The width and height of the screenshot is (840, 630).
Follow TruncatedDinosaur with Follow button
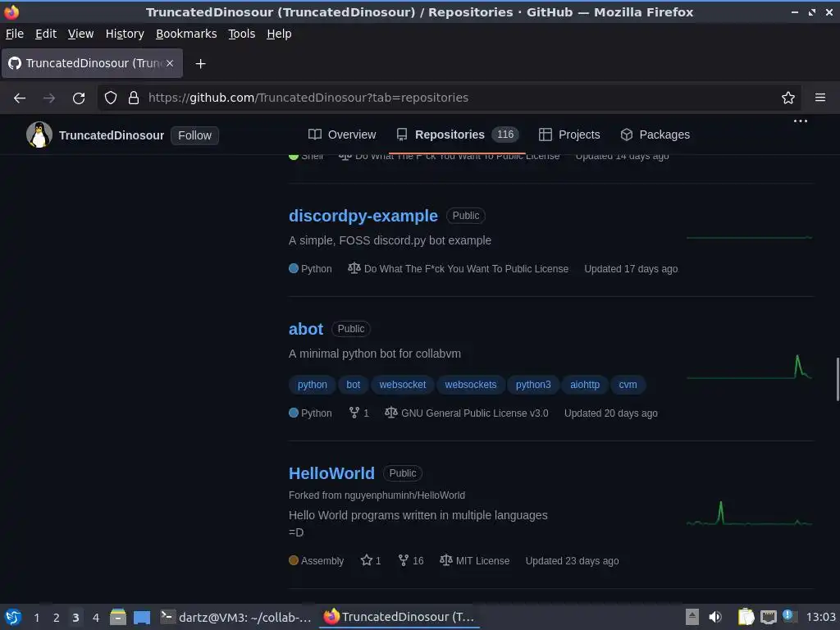(x=194, y=135)
